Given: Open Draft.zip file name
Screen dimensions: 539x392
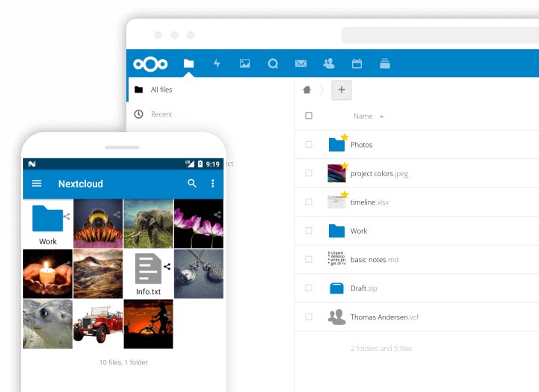Looking at the screenshot, I should 363,288.
